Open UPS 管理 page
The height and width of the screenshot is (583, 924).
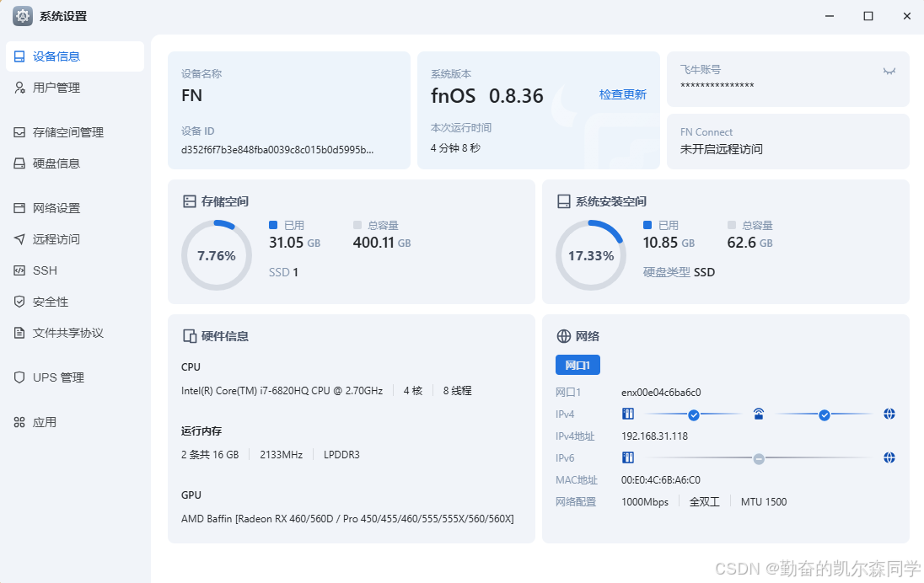click(x=75, y=377)
